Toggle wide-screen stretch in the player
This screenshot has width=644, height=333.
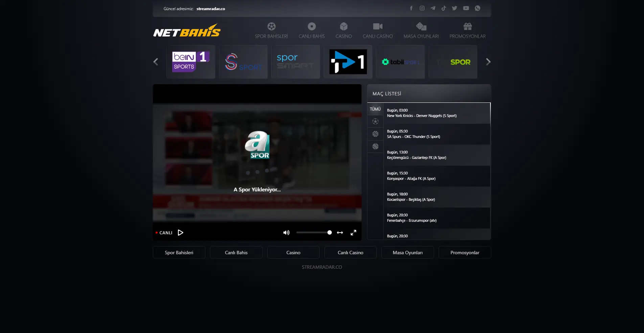[340, 233]
